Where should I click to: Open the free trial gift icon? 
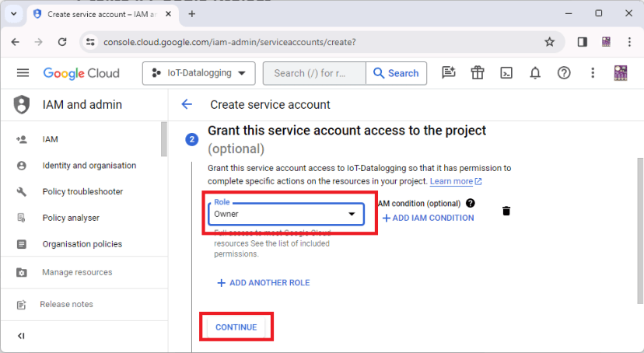[478, 73]
